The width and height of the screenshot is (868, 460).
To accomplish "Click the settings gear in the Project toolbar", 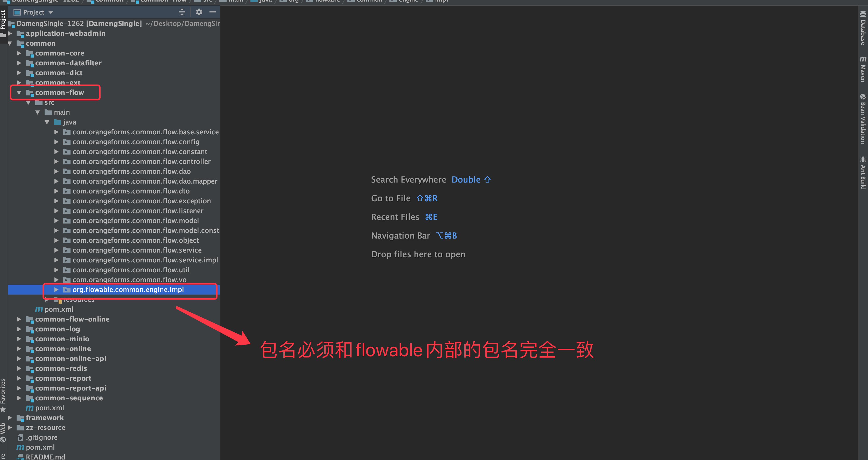I will [x=199, y=12].
